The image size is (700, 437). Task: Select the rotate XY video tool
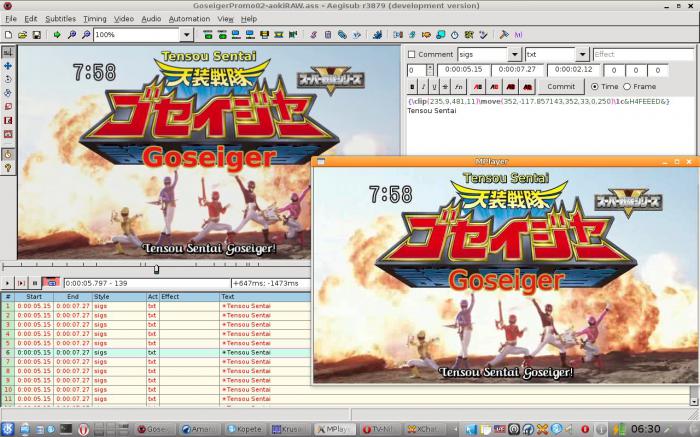(x=8, y=93)
